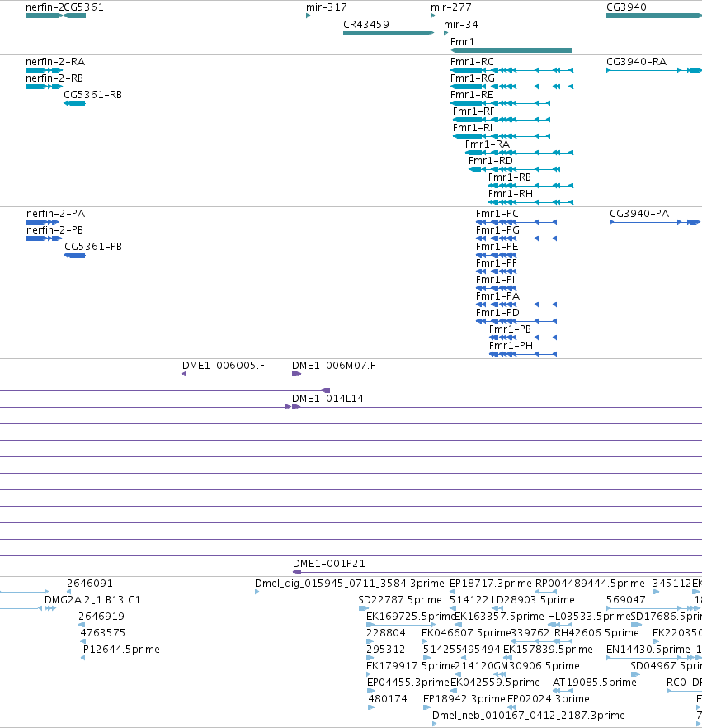Viewport: 702px width, 728px height.
Task: Select EST 480174
Action: coord(371,707)
